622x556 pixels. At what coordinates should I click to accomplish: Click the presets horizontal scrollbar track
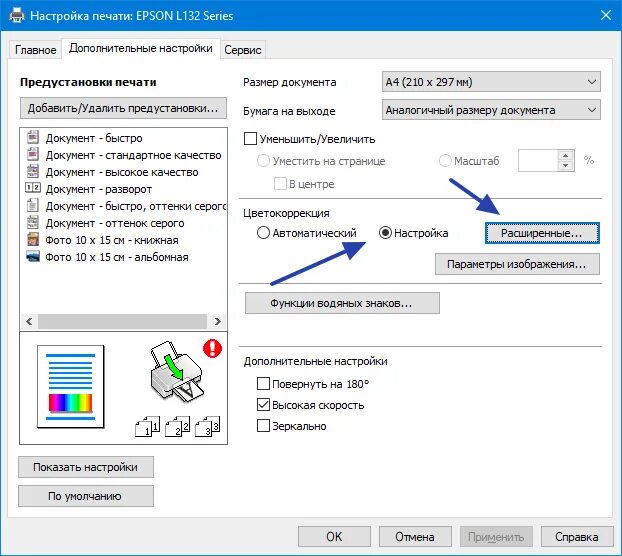click(x=123, y=321)
